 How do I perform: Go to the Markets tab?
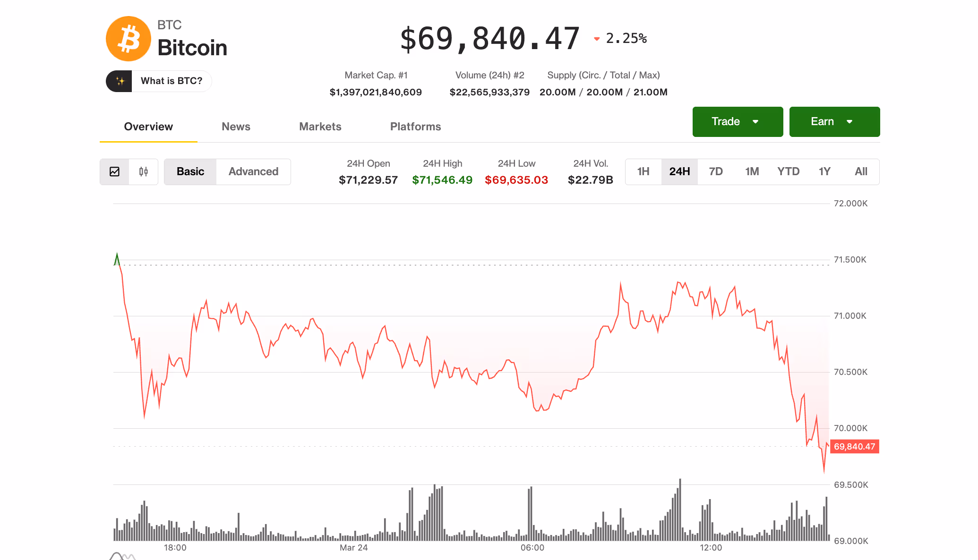[x=320, y=127]
